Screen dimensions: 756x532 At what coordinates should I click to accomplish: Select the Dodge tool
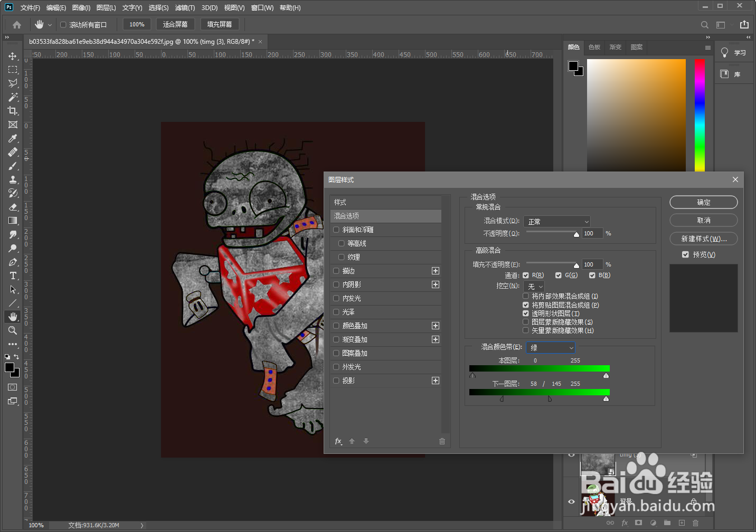pos(13,248)
